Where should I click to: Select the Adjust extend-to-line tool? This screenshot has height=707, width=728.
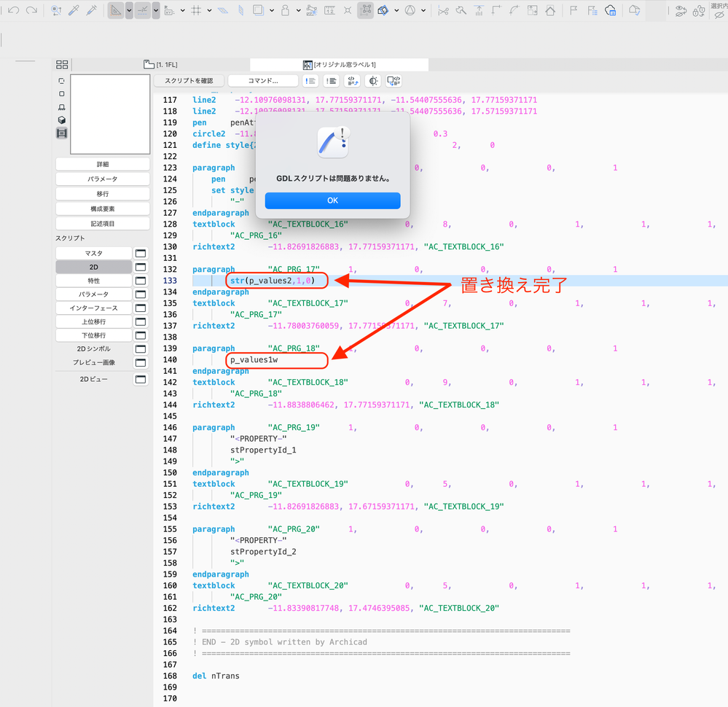click(x=479, y=10)
